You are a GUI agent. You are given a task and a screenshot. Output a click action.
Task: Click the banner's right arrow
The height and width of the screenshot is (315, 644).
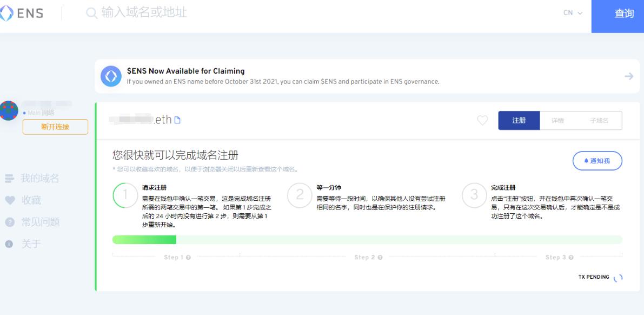628,76
